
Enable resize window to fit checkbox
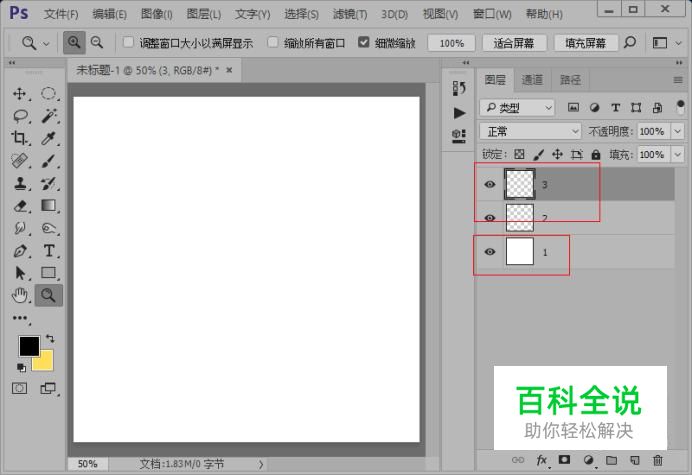(128, 42)
